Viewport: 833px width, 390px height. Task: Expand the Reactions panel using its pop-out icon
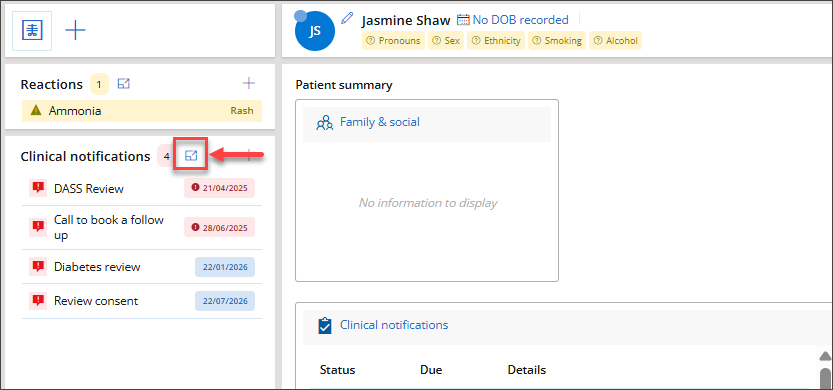pos(124,83)
